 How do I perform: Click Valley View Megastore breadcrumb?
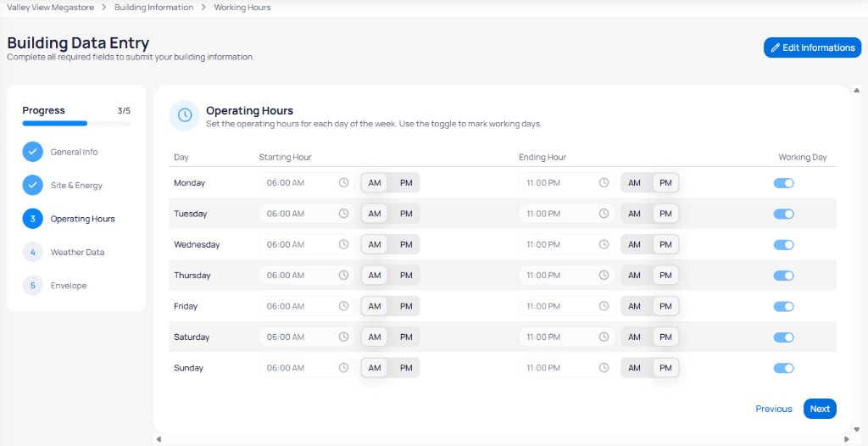click(50, 8)
